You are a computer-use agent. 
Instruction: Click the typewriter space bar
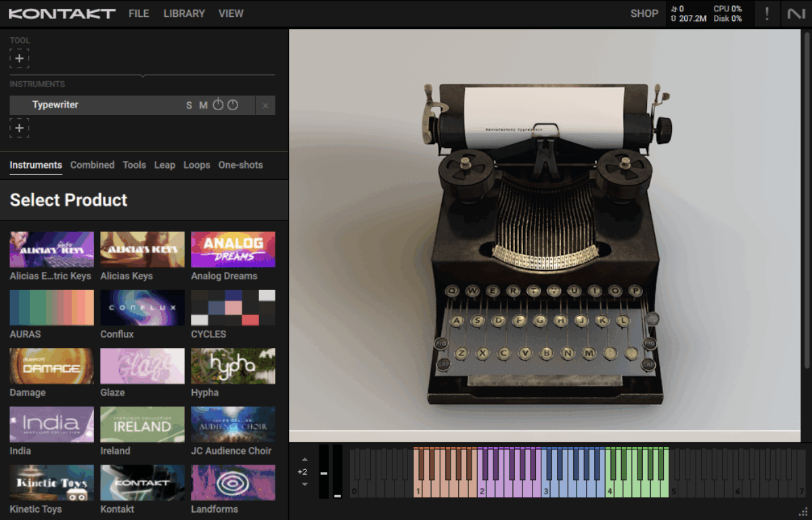click(545, 379)
